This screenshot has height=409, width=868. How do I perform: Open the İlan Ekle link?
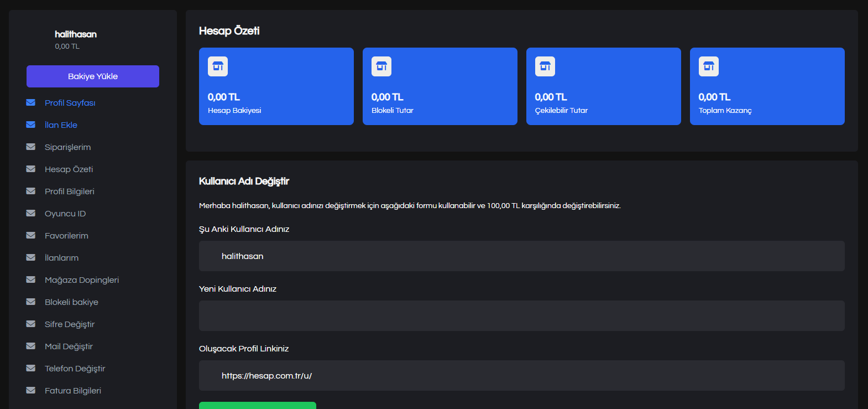(x=61, y=125)
